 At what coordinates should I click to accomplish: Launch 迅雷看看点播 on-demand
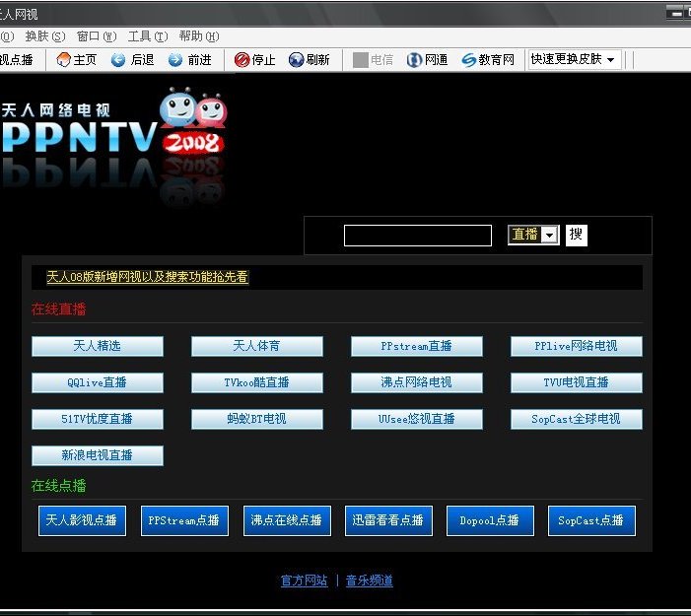(x=388, y=520)
